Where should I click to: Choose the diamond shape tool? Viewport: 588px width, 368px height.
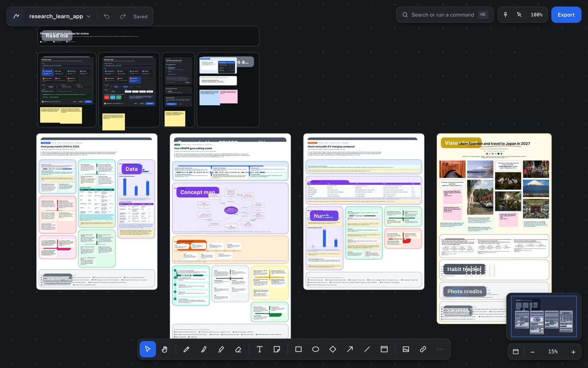point(333,349)
